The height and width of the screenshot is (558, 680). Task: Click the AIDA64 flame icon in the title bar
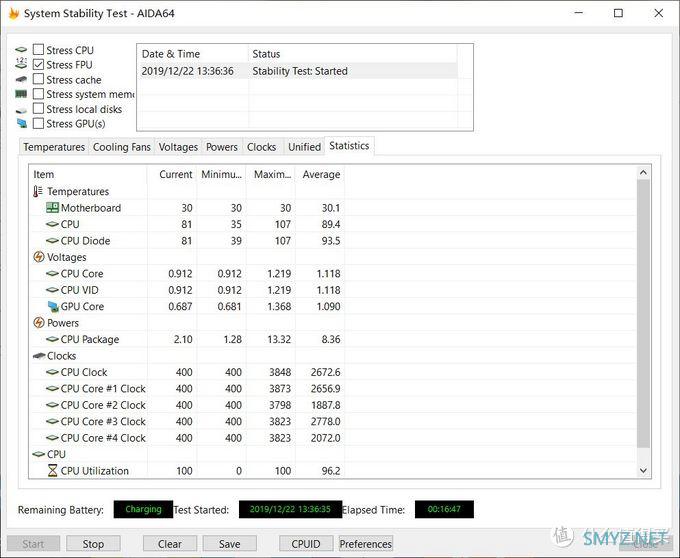coord(13,13)
